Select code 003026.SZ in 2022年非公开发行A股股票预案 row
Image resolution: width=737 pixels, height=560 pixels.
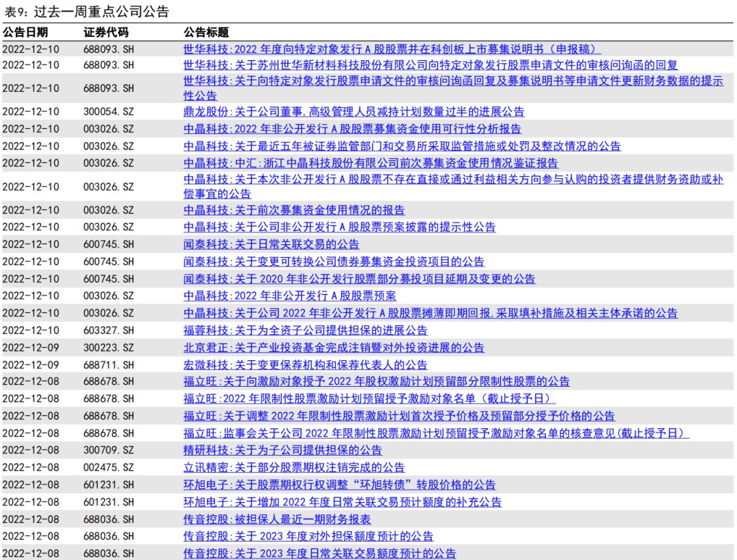(109, 296)
